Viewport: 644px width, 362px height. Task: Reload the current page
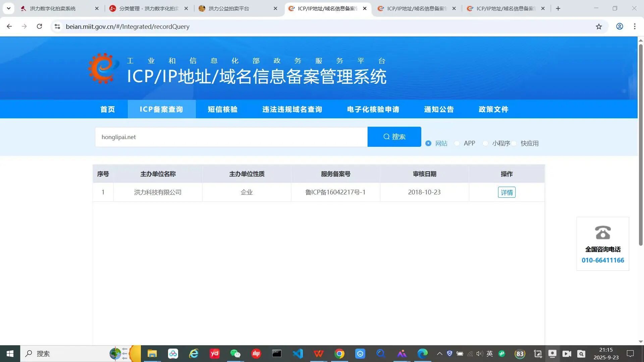point(39,26)
